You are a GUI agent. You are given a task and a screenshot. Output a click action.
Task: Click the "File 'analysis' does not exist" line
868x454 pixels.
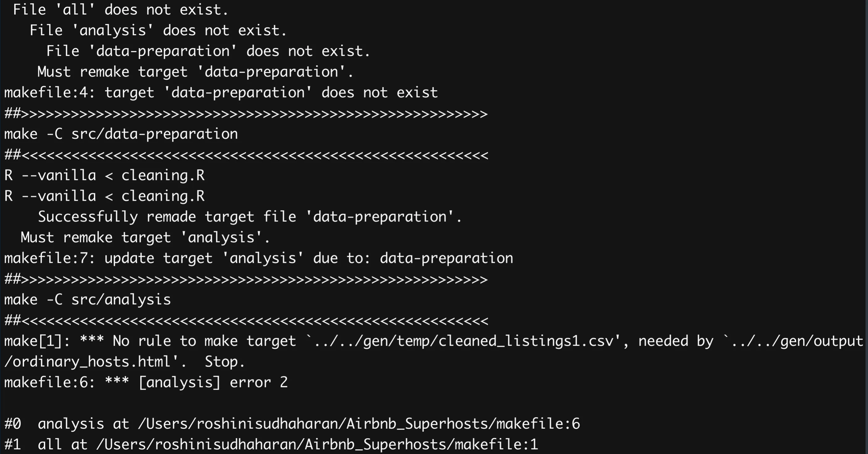click(x=158, y=31)
